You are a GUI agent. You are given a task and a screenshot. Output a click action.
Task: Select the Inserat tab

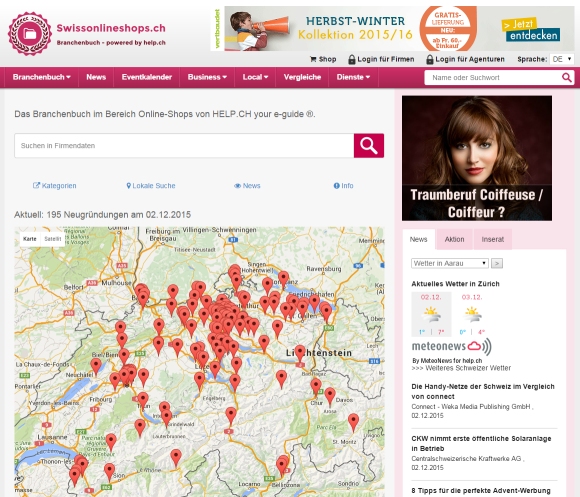493,239
